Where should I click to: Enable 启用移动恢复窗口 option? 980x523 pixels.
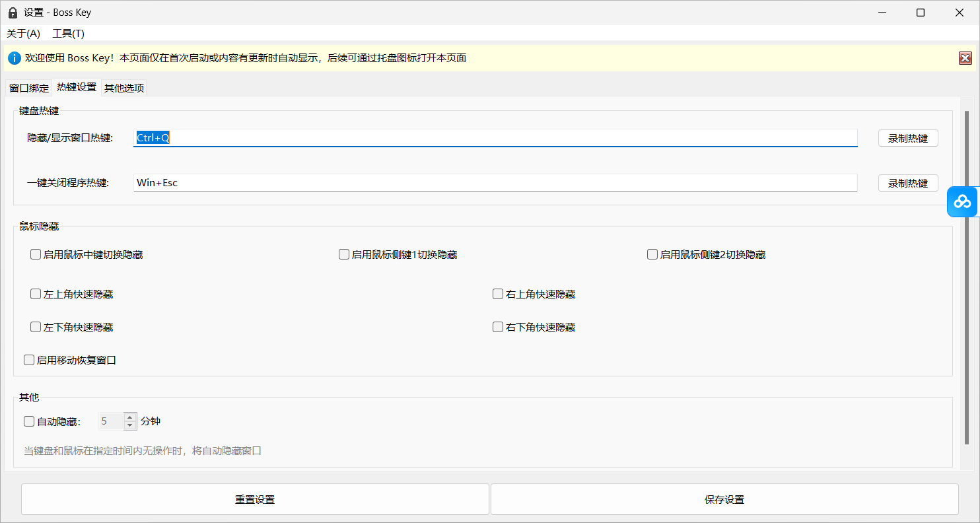[x=29, y=360]
